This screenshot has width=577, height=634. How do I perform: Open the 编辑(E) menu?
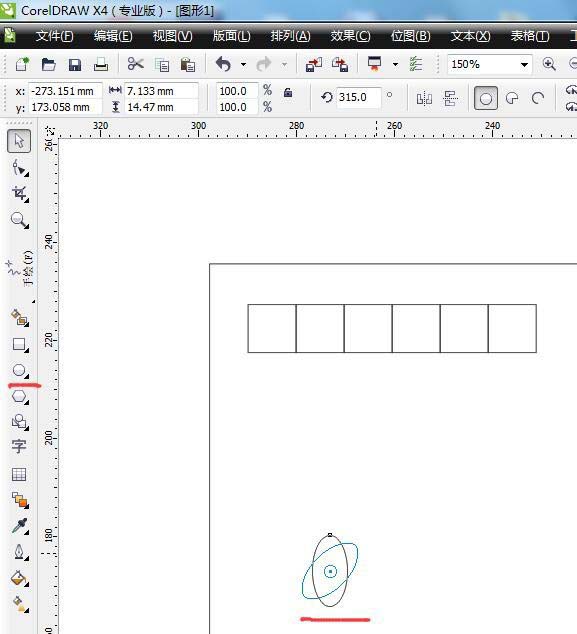tap(113, 36)
